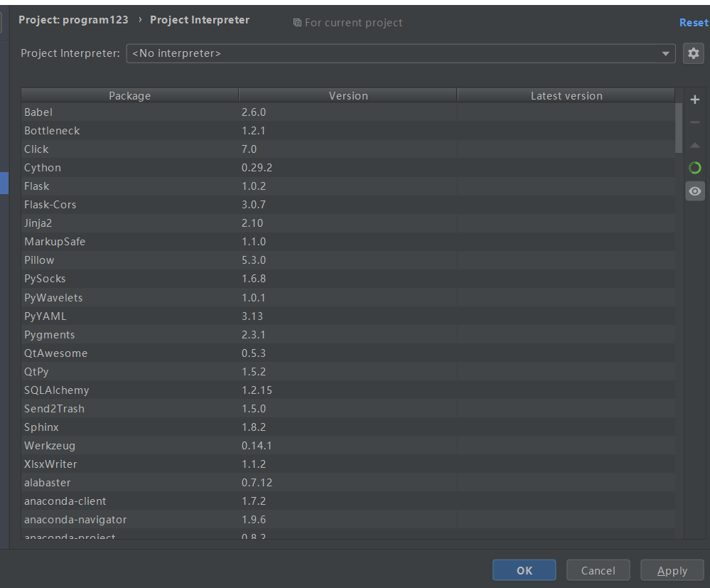Sort by the Package column header
Image resolution: width=710 pixels, height=588 pixels.
coord(129,95)
